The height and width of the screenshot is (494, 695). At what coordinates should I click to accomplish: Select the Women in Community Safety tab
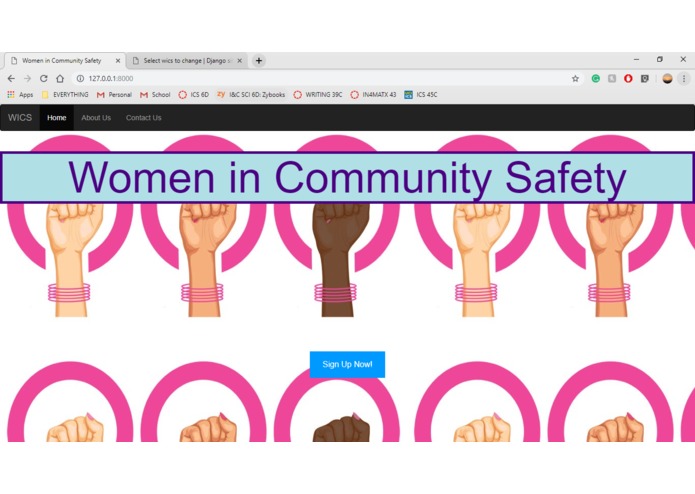pyautogui.click(x=65, y=61)
